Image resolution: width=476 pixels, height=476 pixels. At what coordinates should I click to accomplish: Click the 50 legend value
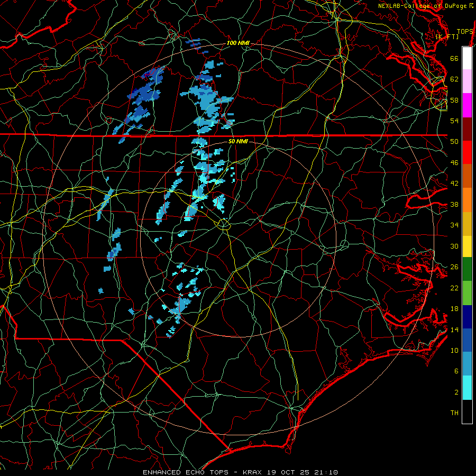(454, 141)
